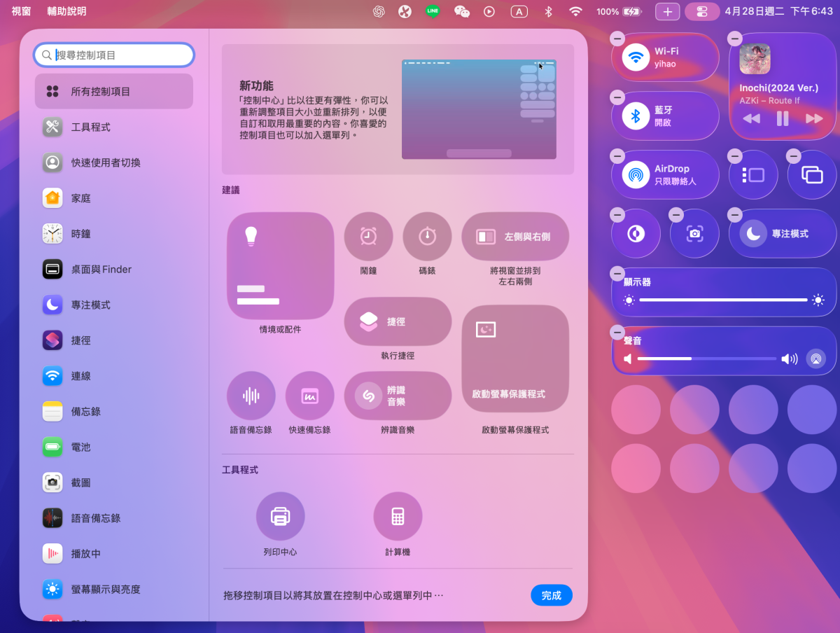The height and width of the screenshot is (633, 840).
Task: Click the 搜尋控制項目 search field
Action: click(114, 55)
